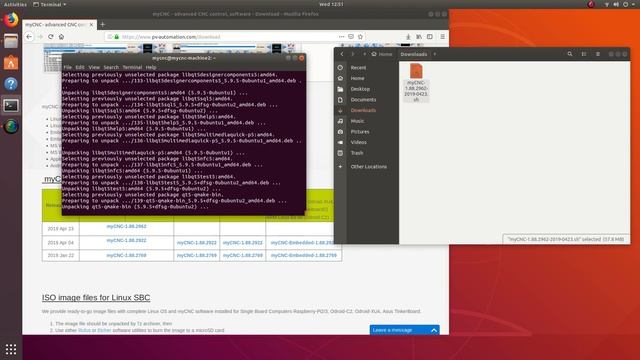This screenshot has width=640, height=360.
Task: Open the clock showing Wed 12:51
Action: coord(331,4)
